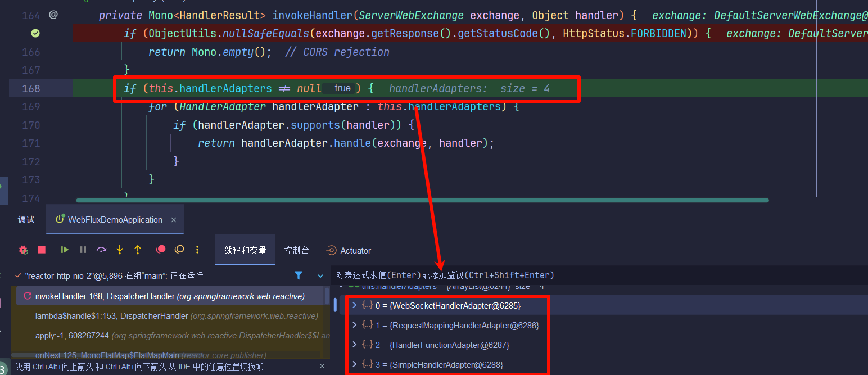Click the evaluate expression input field
The image size is (868, 375).
[600, 275]
